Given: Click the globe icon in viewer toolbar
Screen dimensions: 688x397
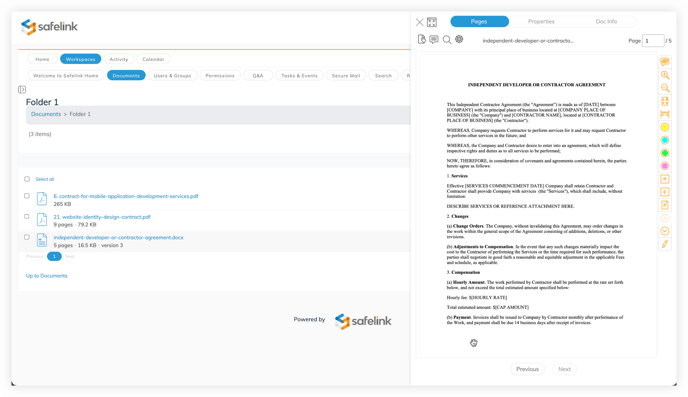Looking at the screenshot, I should pyautogui.click(x=459, y=39).
